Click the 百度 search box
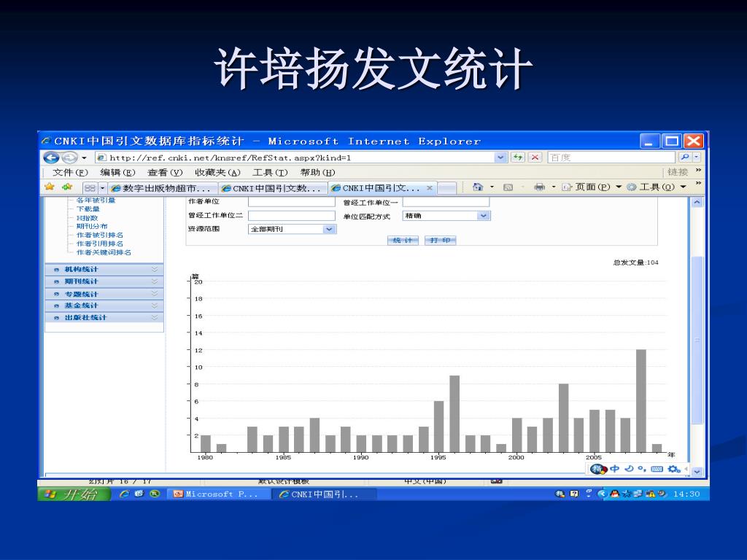 pyautogui.click(x=611, y=157)
